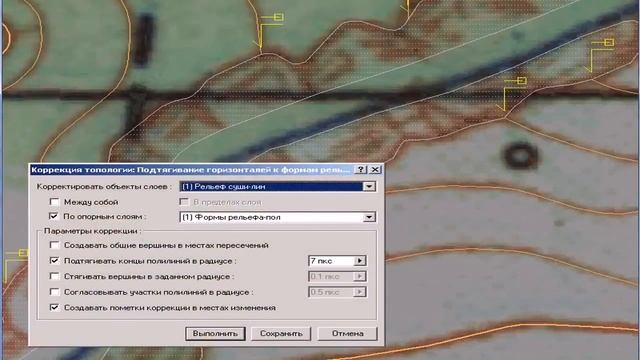This screenshot has height=360, width=640.
Task: Click the dialog title bar Коррекция топологии
Action: (x=191, y=169)
